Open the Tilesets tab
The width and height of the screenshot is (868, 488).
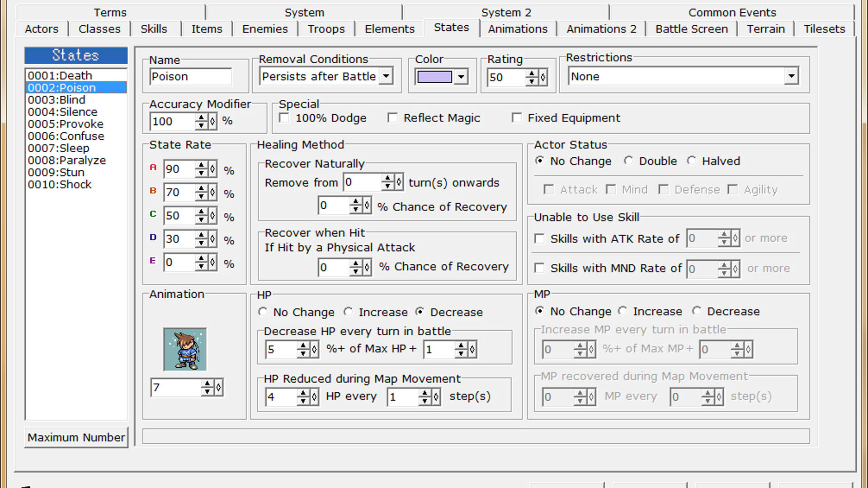point(824,29)
